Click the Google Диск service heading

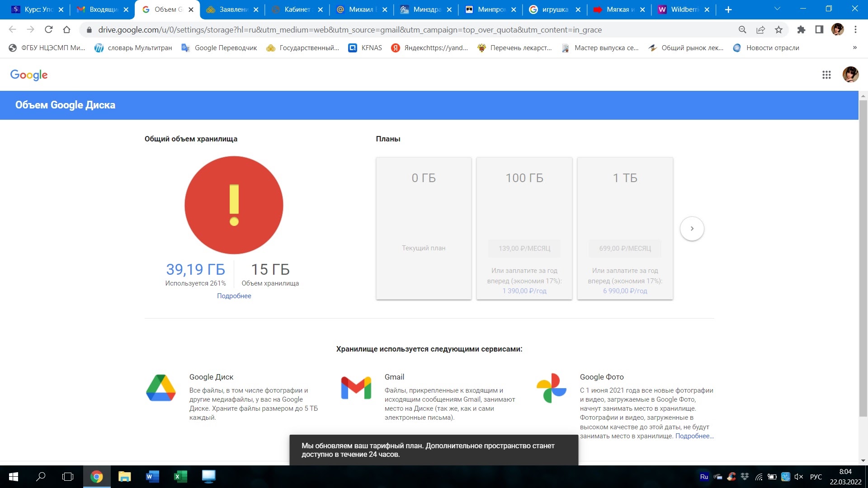pyautogui.click(x=211, y=377)
